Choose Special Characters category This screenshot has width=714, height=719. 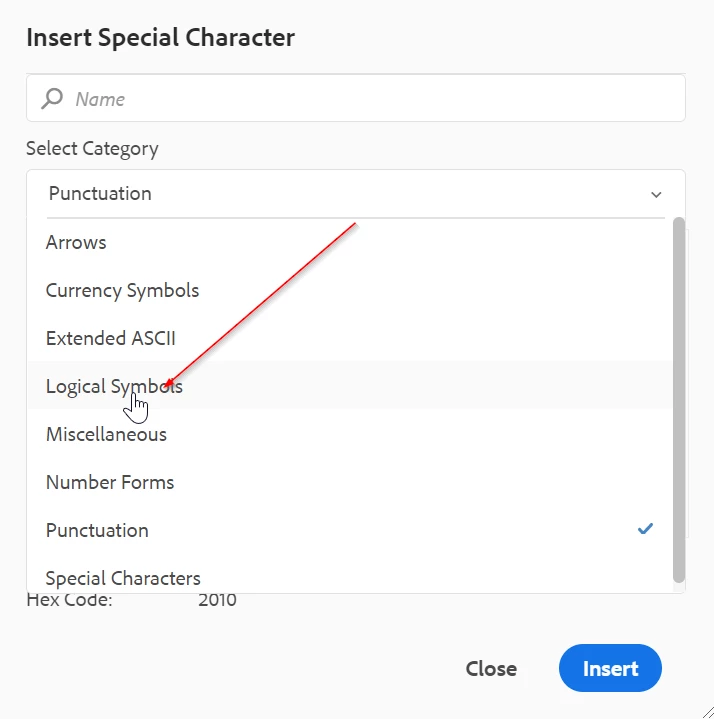[123, 577]
